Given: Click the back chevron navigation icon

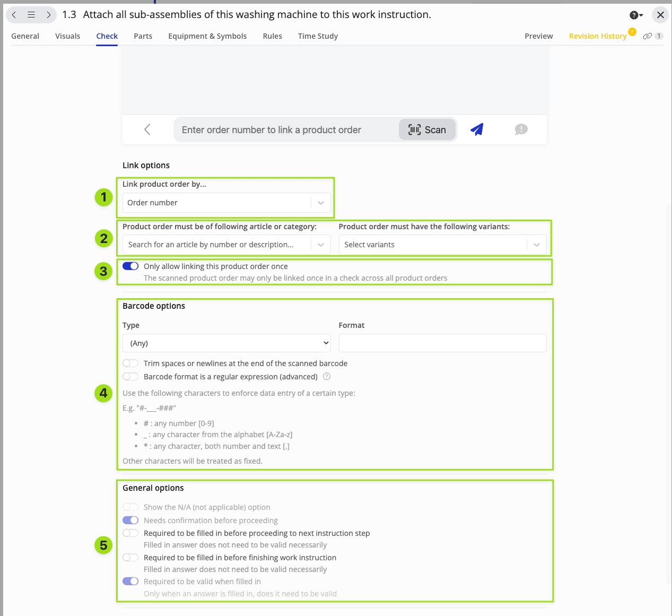Looking at the screenshot, I should pos(13,15).
